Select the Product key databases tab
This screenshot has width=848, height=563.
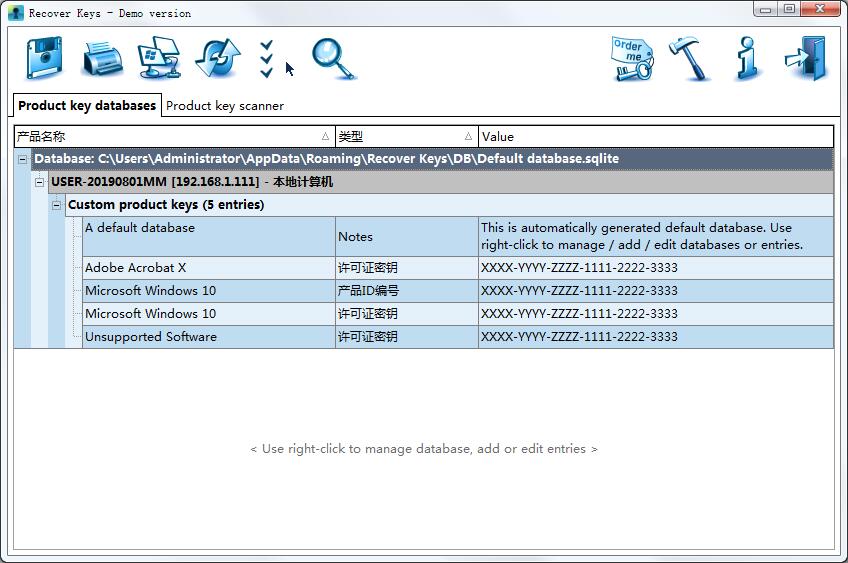tap(87, 105)
